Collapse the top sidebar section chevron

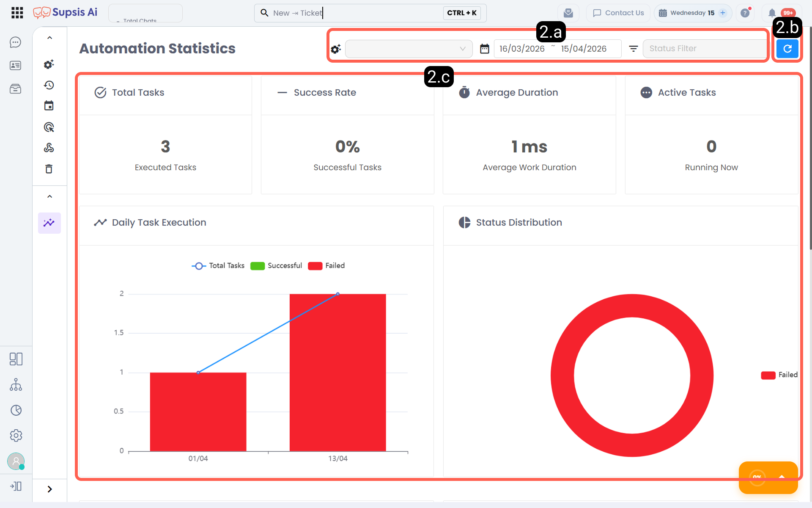pyautogui.click(x=49, y=38)
